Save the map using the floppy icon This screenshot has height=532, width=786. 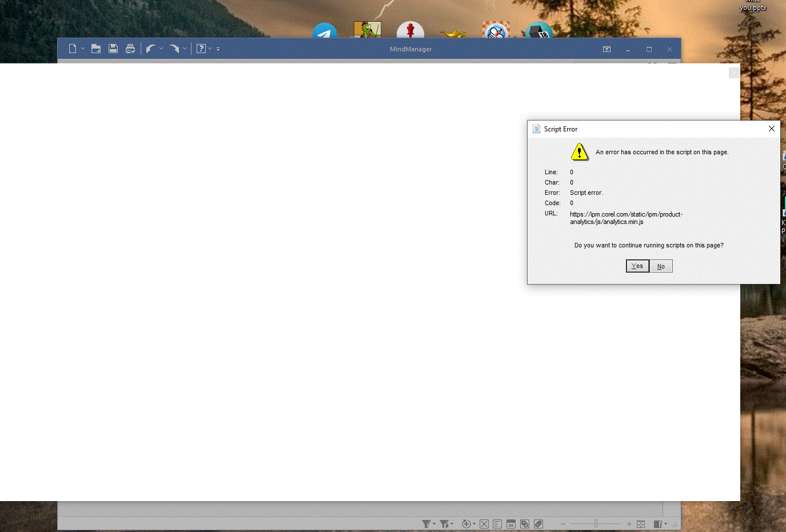point(113,49)
